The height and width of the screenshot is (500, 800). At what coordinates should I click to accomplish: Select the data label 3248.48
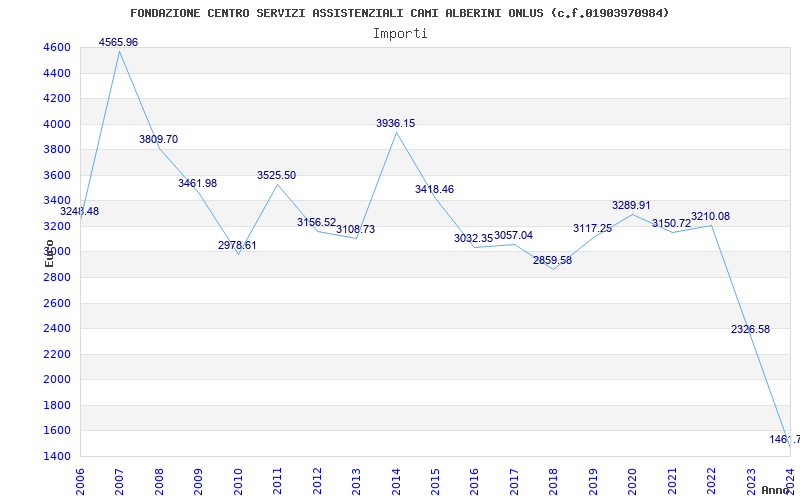80,211
